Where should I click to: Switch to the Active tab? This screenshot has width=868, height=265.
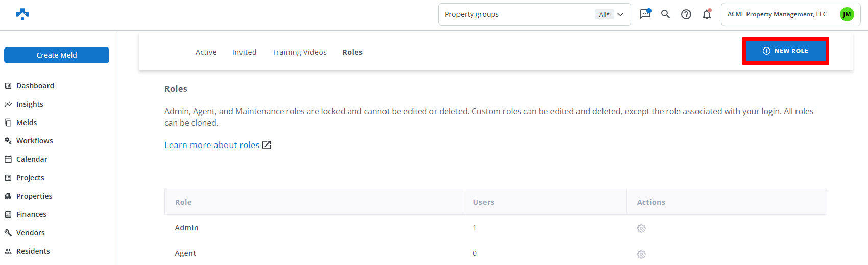(206, 52)
